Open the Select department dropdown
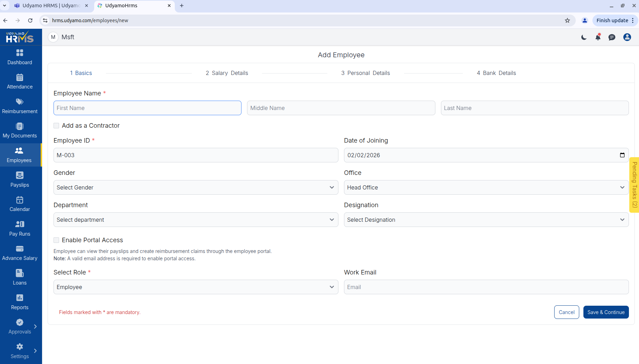Viewport: 639px width, 364px height. point(196,220)
